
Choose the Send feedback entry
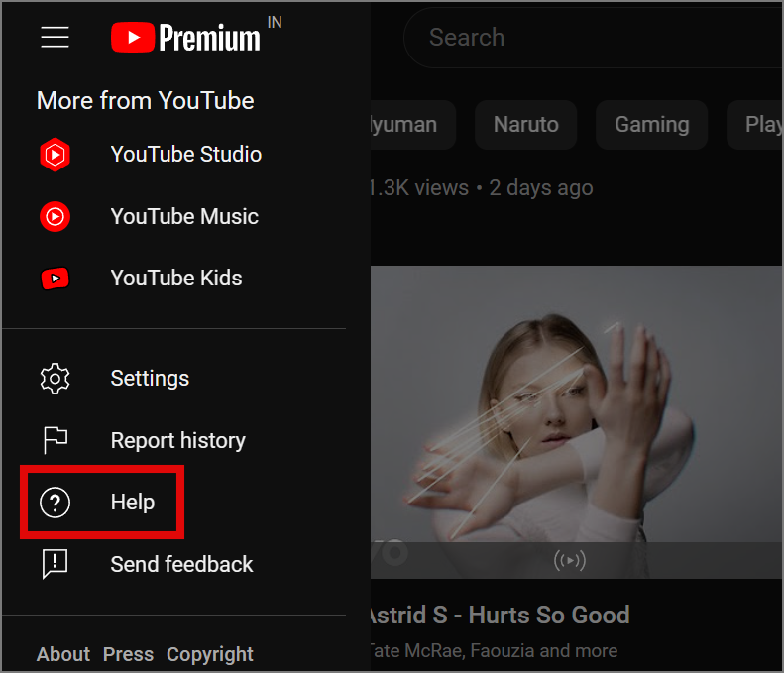(181, 565)
